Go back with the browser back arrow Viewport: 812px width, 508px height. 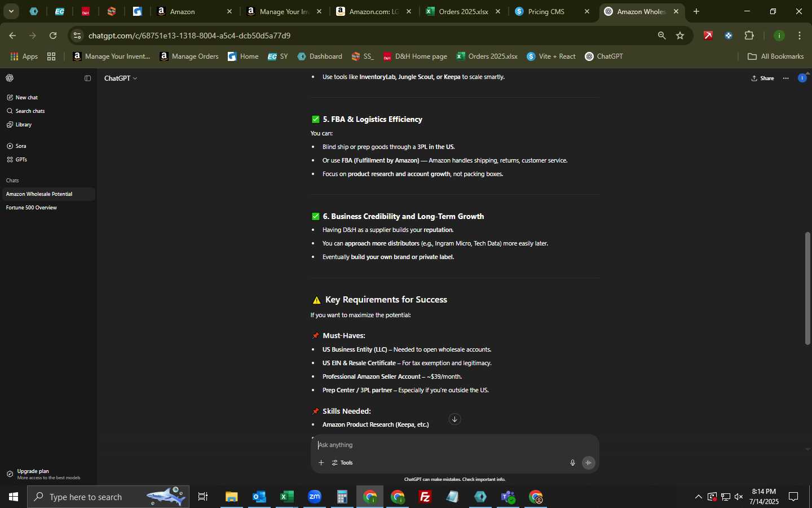pos(12,36)
